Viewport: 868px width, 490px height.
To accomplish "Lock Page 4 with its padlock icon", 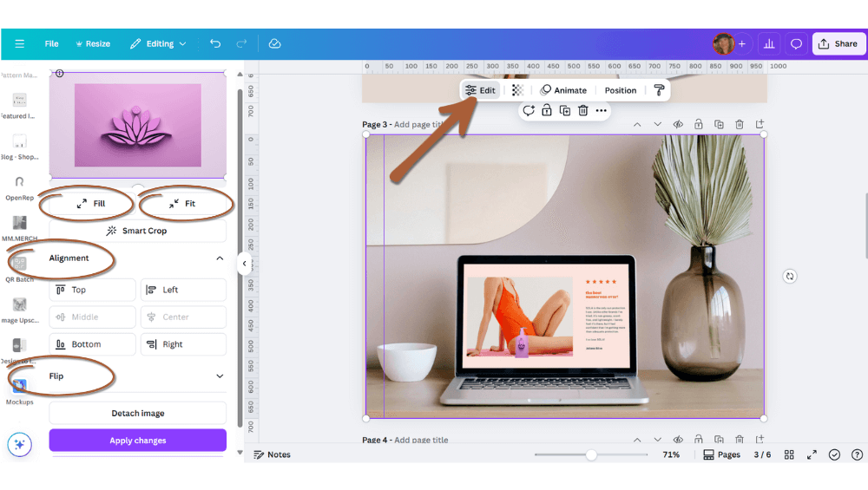I will 699,440.
